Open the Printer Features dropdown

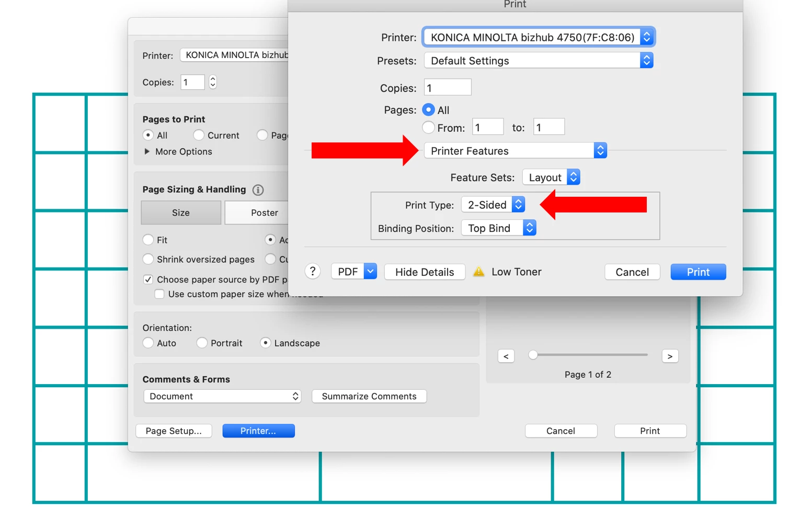(x=515, y=151)
